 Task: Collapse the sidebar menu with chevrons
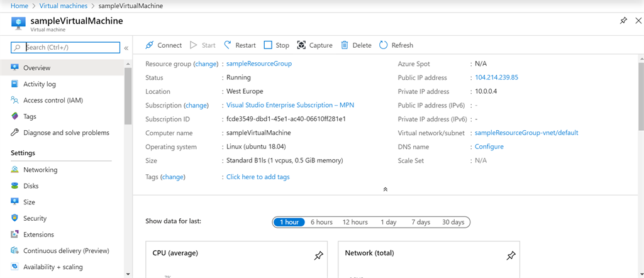(x=126, y=48)
